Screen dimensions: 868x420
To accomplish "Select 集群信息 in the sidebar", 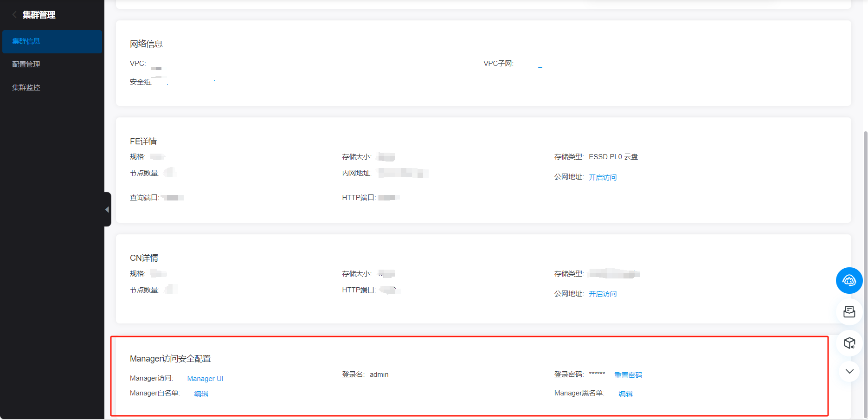I will [x=52, y=41].
